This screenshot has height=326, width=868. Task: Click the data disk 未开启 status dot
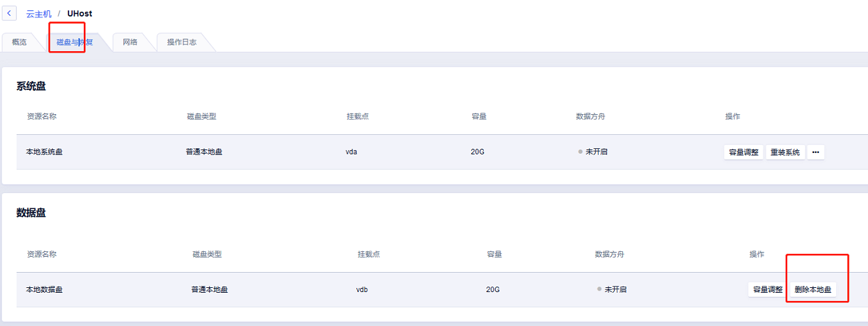pyautogui.click(x=599, y=289)
